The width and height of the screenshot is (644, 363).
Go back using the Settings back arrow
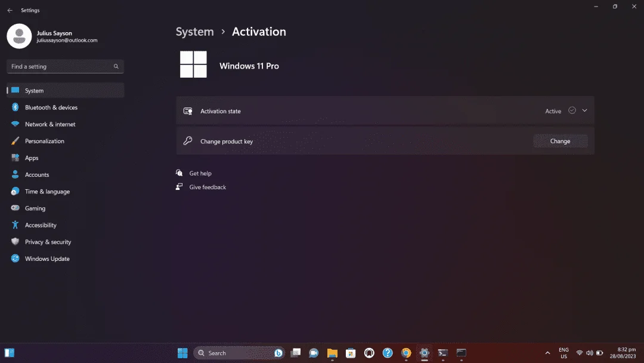click(x=10, y=10)
